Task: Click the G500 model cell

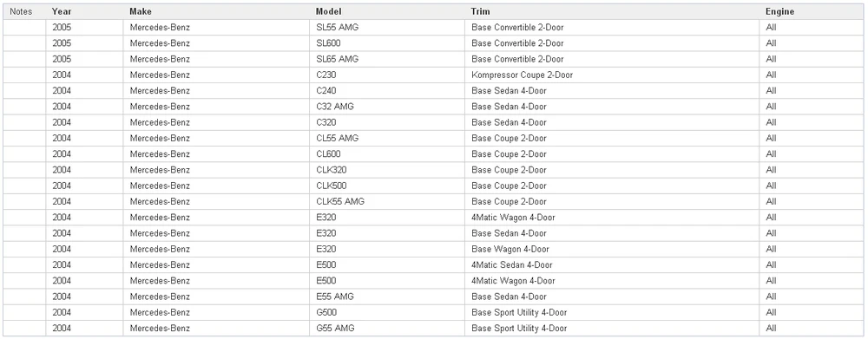Action: 387,313
